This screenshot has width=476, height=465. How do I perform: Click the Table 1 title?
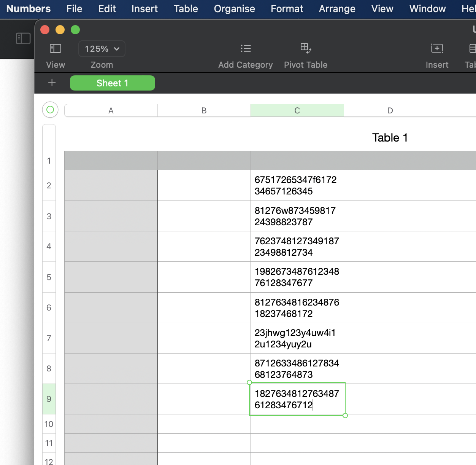point(390,138)
